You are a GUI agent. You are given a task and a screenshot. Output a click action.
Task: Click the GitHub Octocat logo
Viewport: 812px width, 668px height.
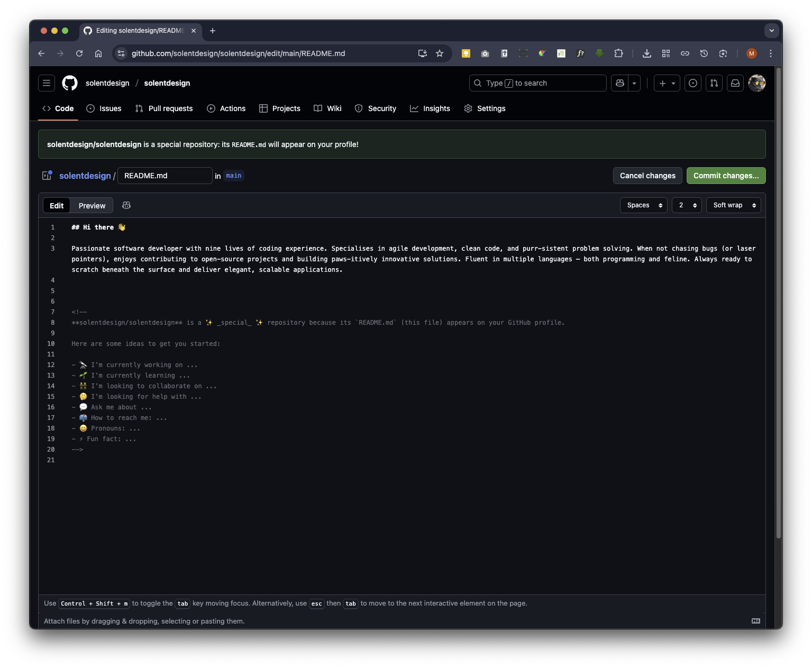[70, 83]
